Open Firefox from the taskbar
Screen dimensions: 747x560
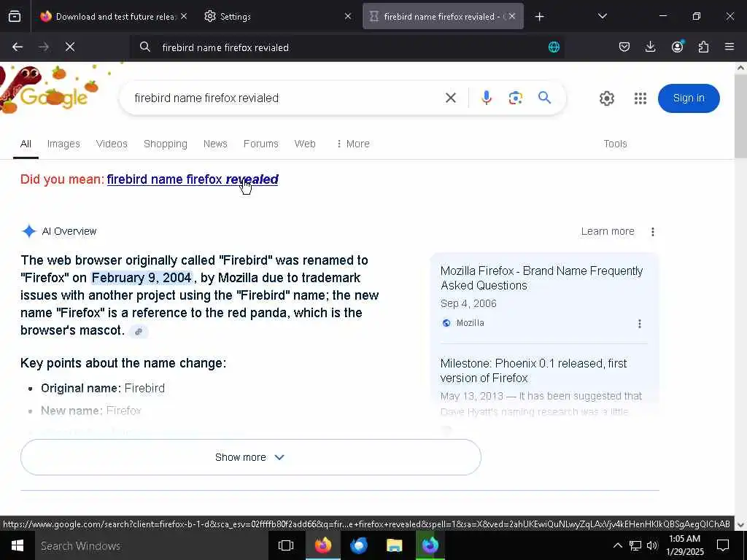coord(322,545)
